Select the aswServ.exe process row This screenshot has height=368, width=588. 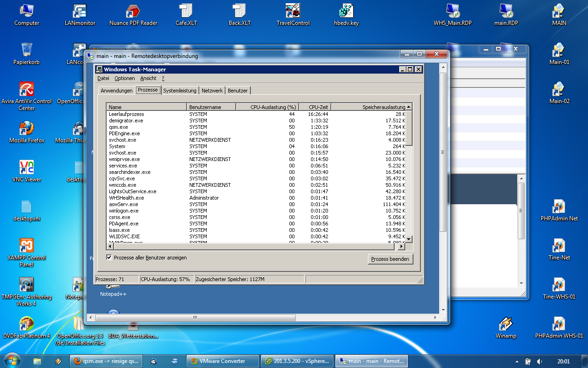pos(256,204)
